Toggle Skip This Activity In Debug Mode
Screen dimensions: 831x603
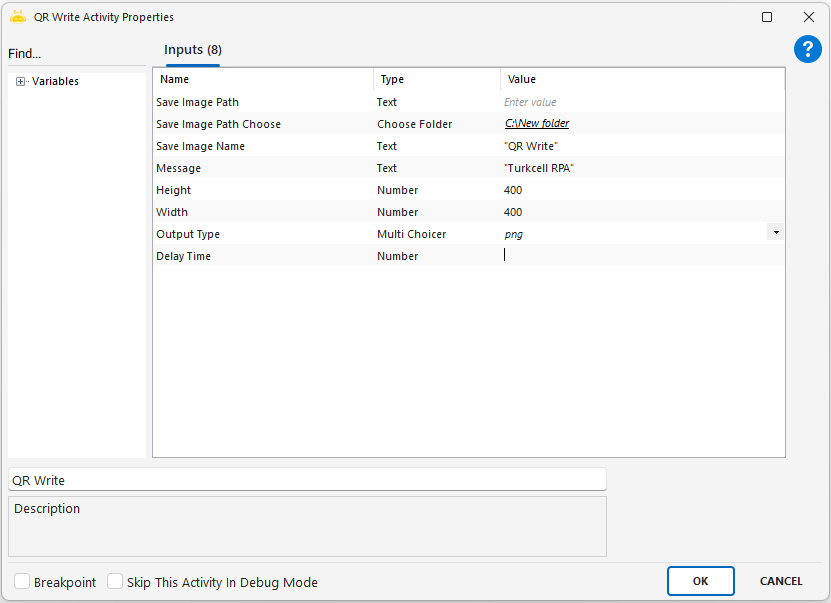click(115, 582)
